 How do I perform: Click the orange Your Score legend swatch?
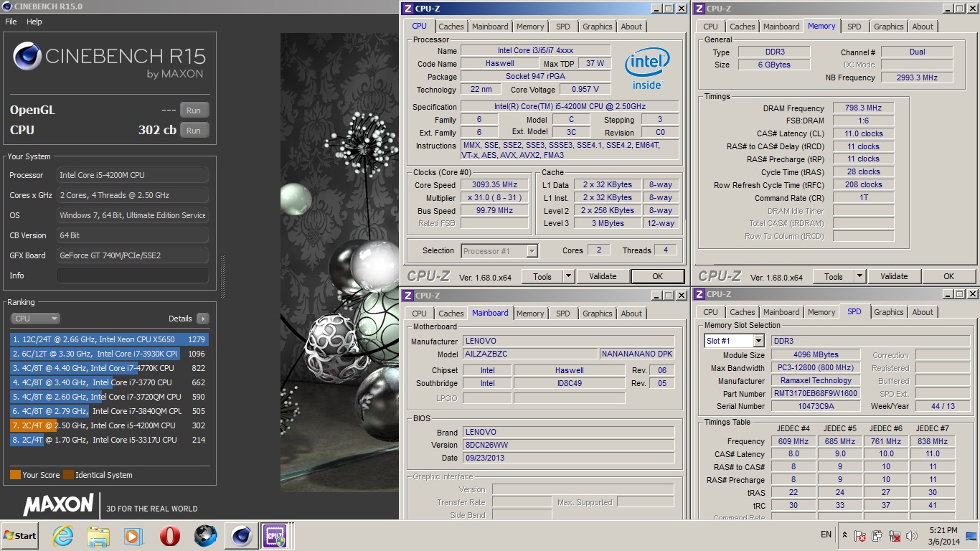click(15, 474)
